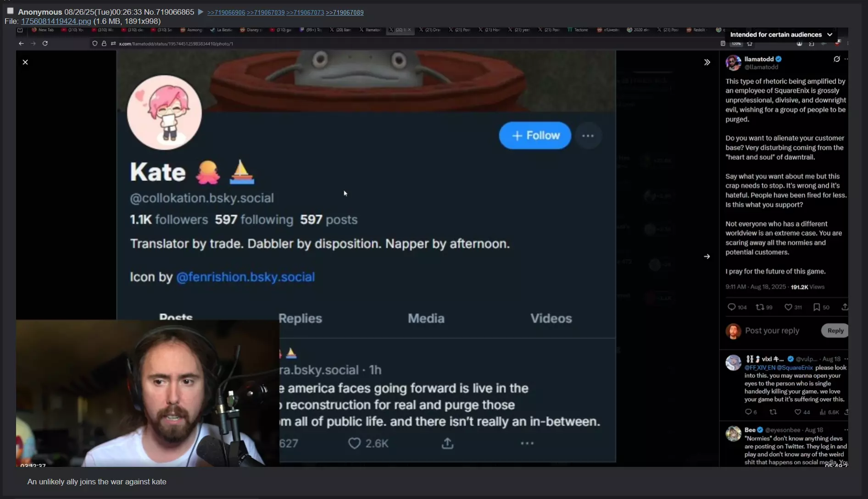Screen dimensions: 868x499
Task: Switch to the Media tab
Action: (x=426, y=318)
